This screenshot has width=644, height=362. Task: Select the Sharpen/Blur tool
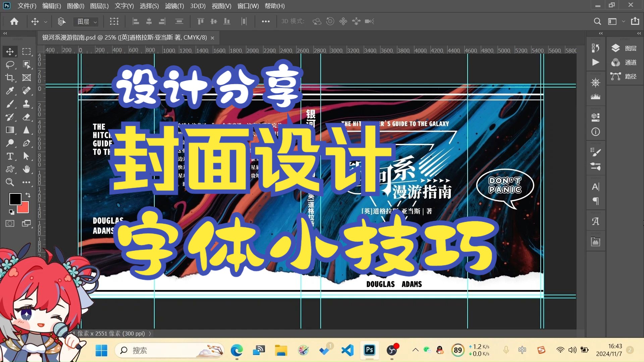coord(26,130)
